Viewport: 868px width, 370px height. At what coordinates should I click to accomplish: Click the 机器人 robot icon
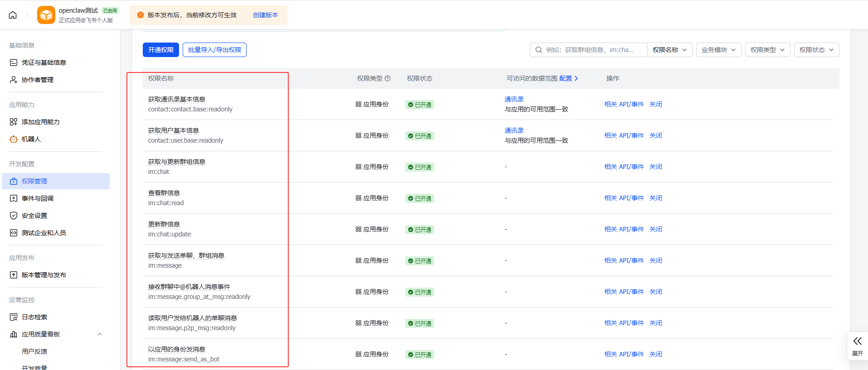(14, 139)
